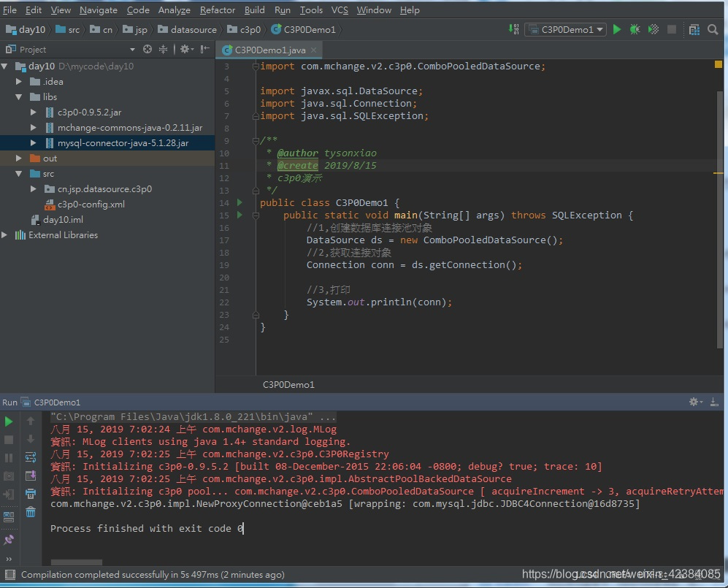The height and width of the screenshot is (588, 728).
Task: Click restore layout icon in Run sidebar
Action: coord(8,516)
